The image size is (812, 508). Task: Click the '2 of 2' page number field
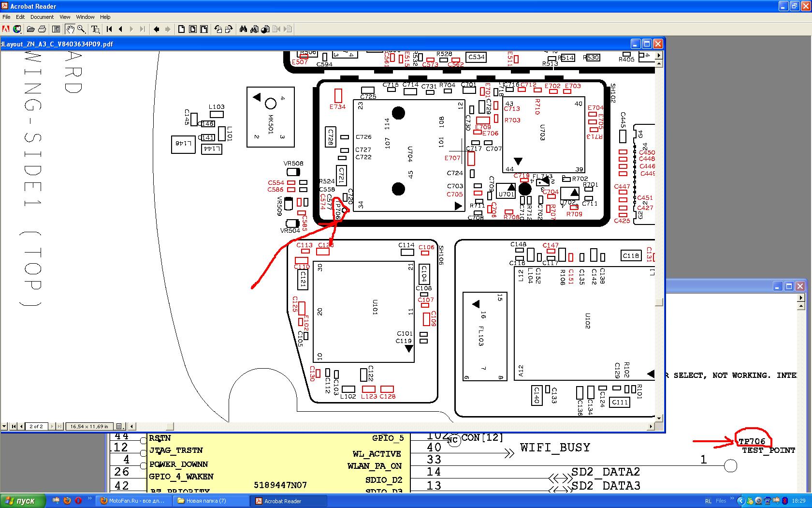(36, 426)
